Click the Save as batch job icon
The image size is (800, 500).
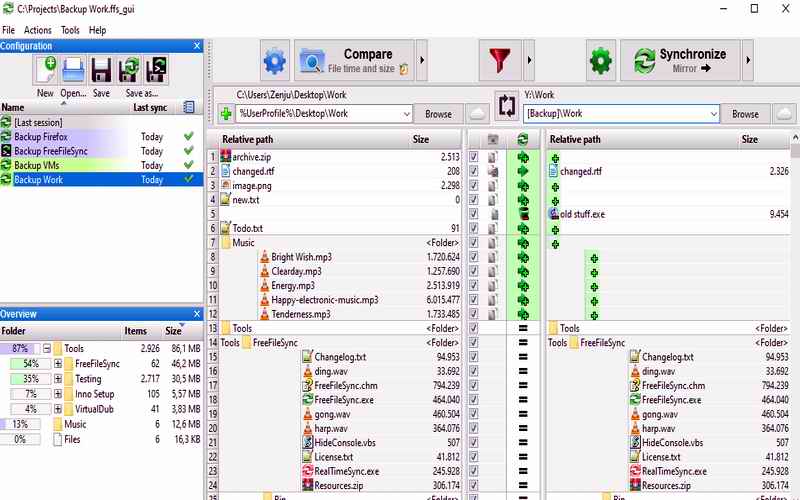[x=155, y=70]
